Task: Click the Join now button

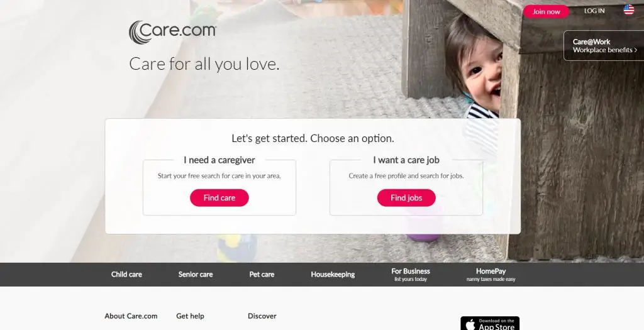Action: coord(546,11)
